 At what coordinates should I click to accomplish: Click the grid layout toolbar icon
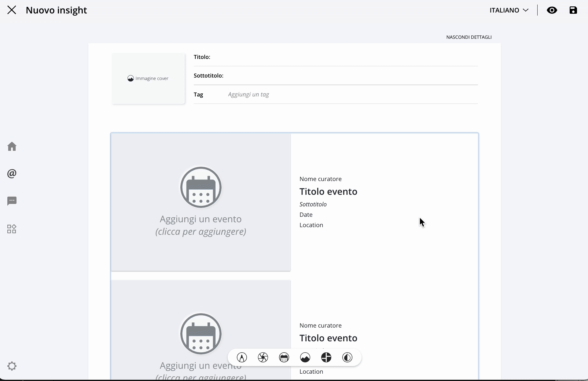pyautogui.click(x=326, y=357)
